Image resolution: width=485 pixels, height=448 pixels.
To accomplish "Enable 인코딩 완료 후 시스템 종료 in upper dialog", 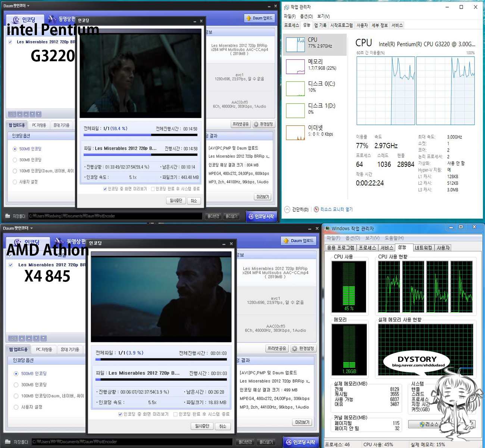I will [153, 189].
